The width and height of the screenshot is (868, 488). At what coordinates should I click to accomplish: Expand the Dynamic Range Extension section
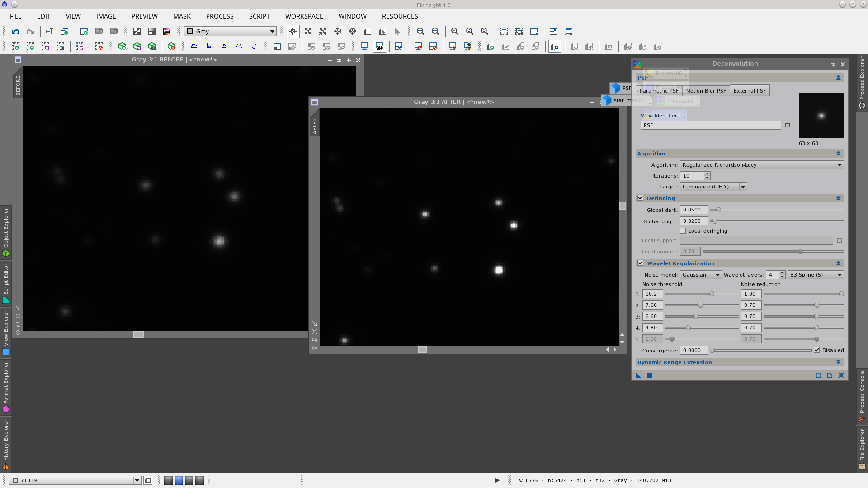[838, 362]
